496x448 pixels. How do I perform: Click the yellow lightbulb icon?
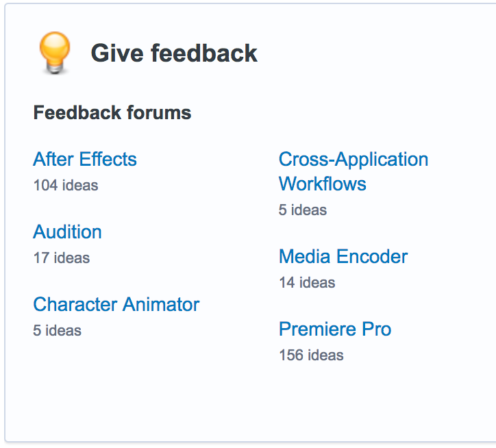click(55, 53)
